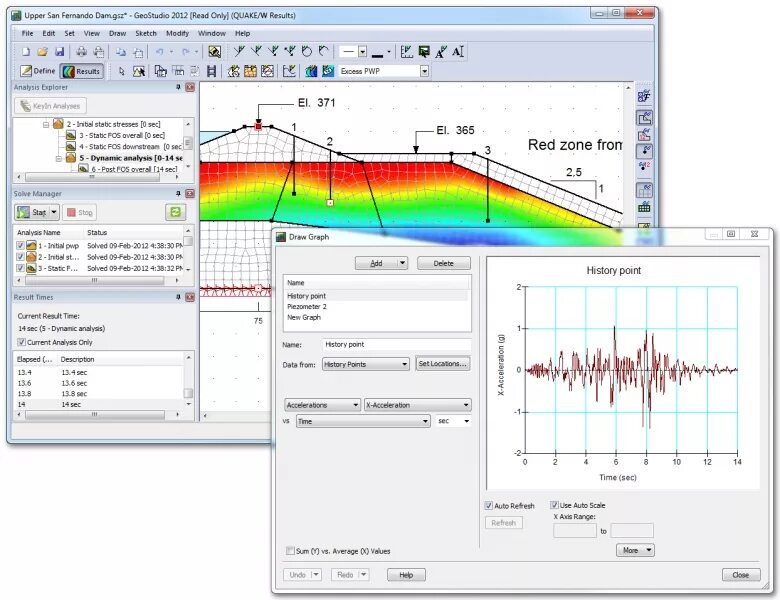Switch to Define mode
The height and width of the screenshot is (600, 780).
38,71
